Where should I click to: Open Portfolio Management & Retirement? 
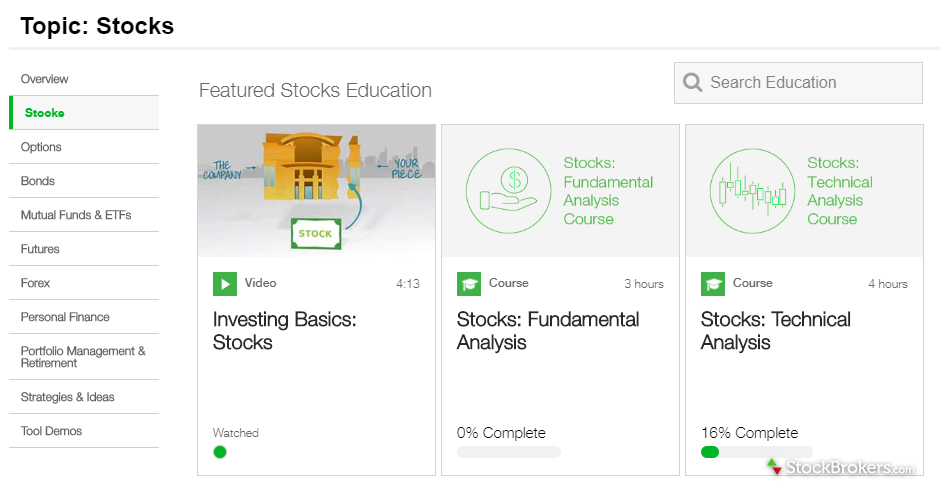tap(83, 357)
